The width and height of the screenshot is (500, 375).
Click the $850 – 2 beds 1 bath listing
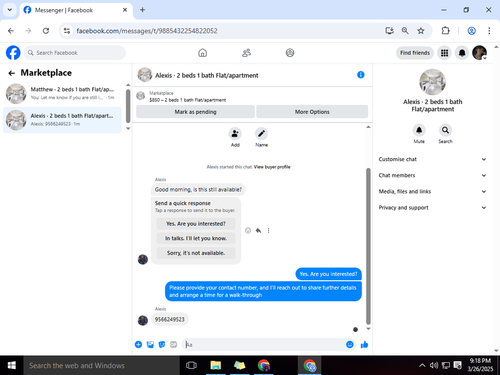[188, 100]
